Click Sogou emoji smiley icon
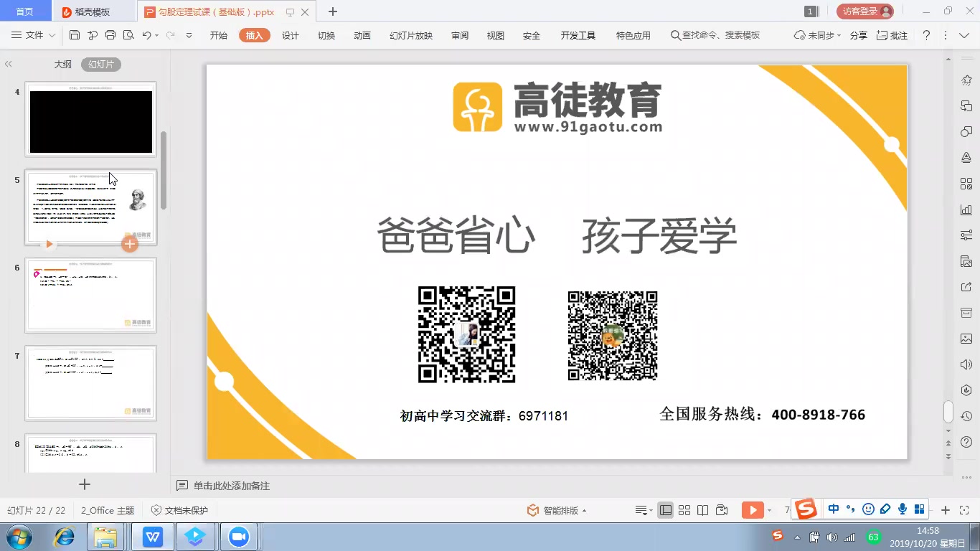The height and width of the screenshot is (551, 980). point(868,509)
